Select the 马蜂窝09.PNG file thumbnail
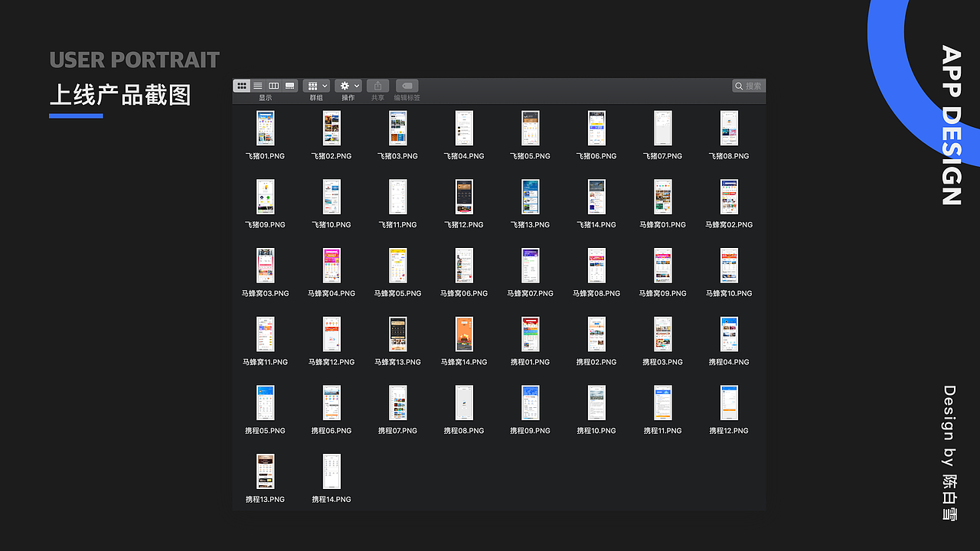This screenshot has width=980, height=551. coord(663,266)
